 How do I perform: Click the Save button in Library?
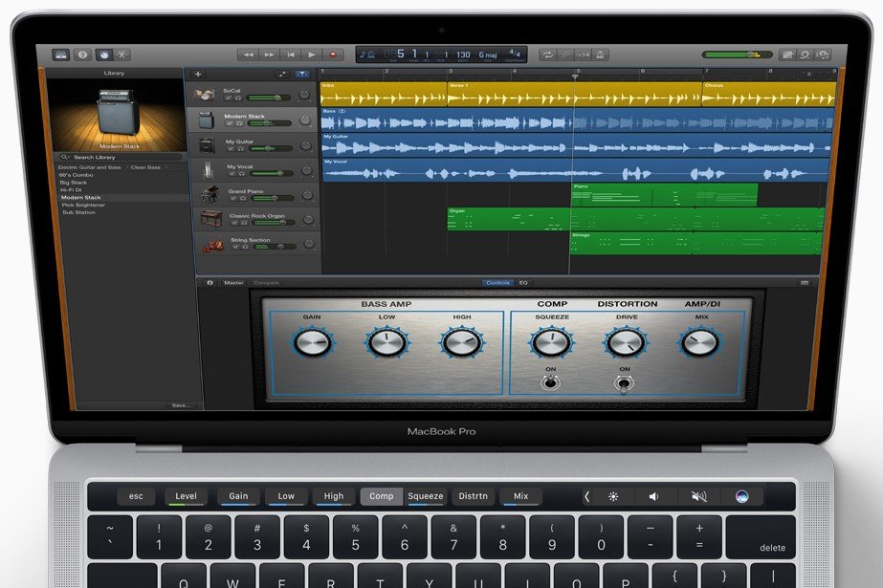click(x=181, y=405)
